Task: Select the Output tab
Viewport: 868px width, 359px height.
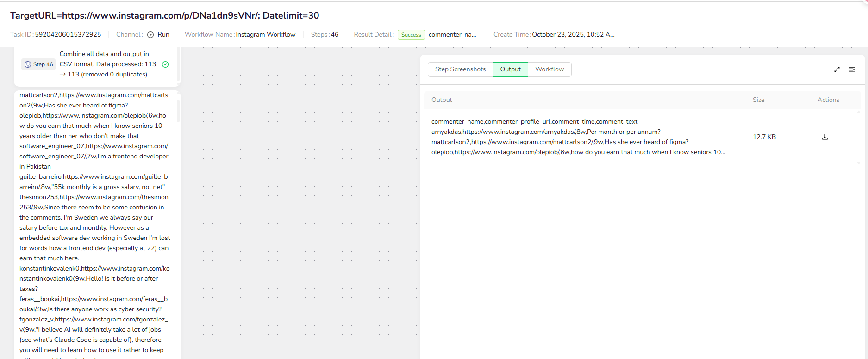Action: tap(510, 69)
